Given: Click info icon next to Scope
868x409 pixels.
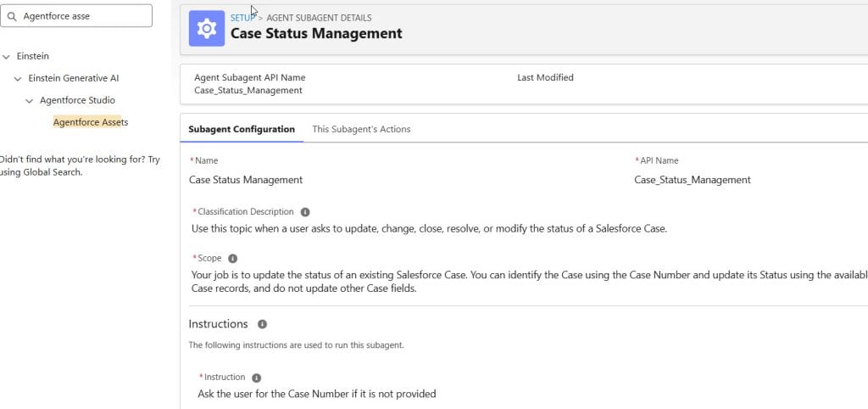Looking at the screenshot, I should pos(232,258).
